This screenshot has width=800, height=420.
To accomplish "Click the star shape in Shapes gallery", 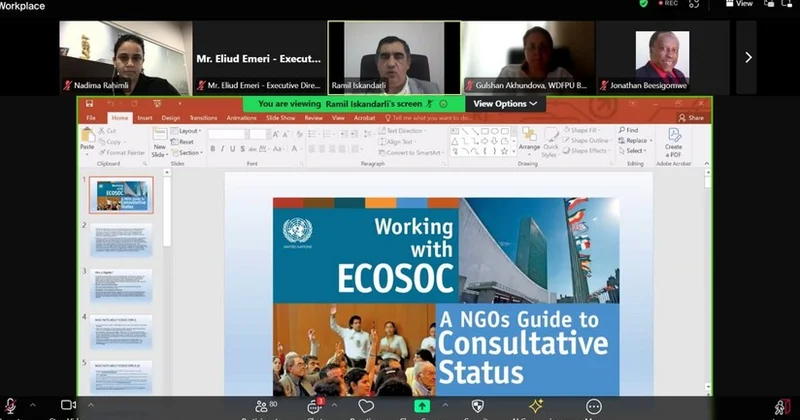I will (x=504, y=152).
